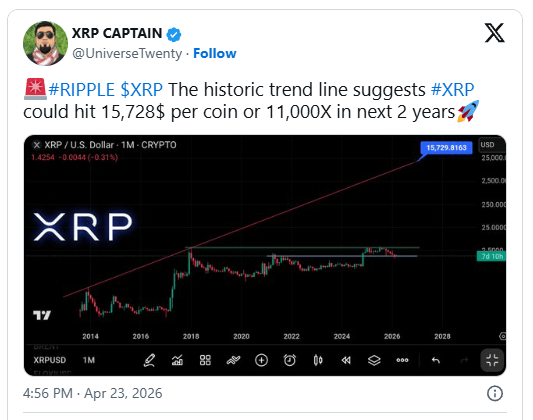
Task: Open the #XRP hashtag link
Action: click(x=452, y=90)
